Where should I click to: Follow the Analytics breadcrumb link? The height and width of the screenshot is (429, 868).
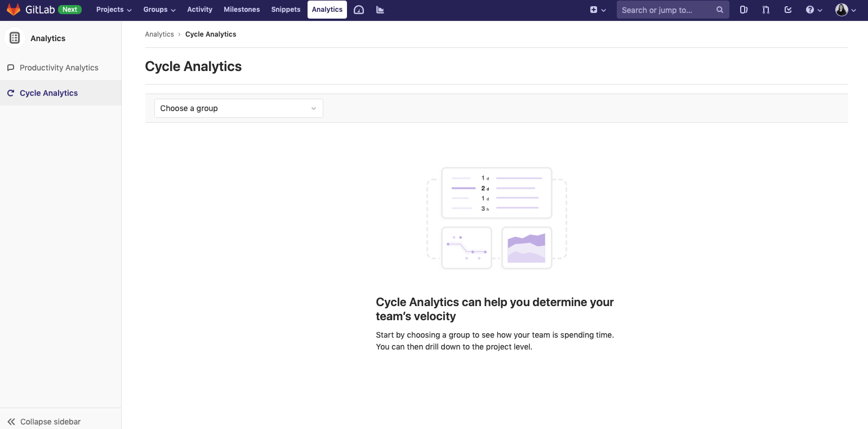tap(159, 34)
